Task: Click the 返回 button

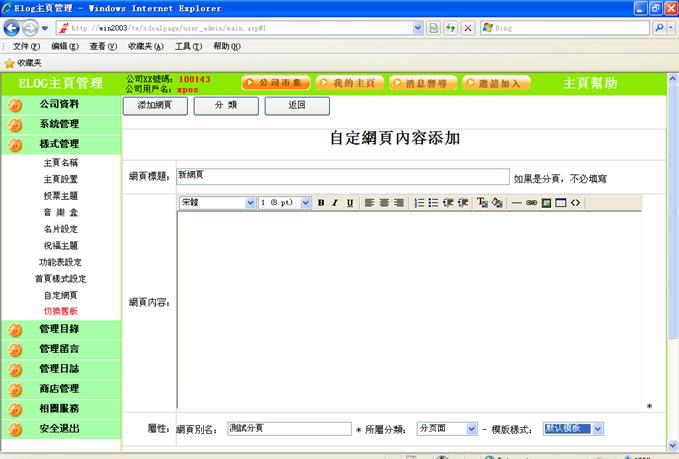Action: pos(296,105)
